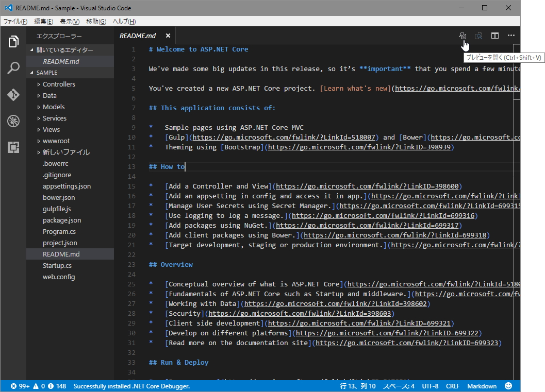
Task: Change the Markdown language mode
Action: (482, 386)
